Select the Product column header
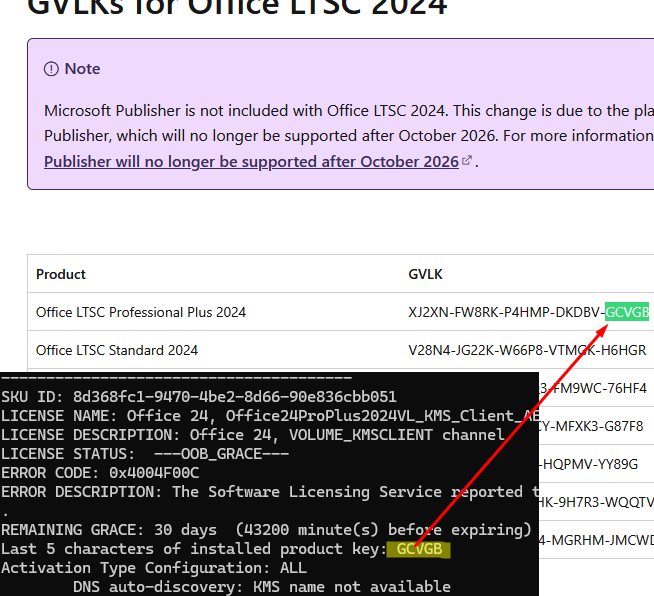 click(60, 274)
